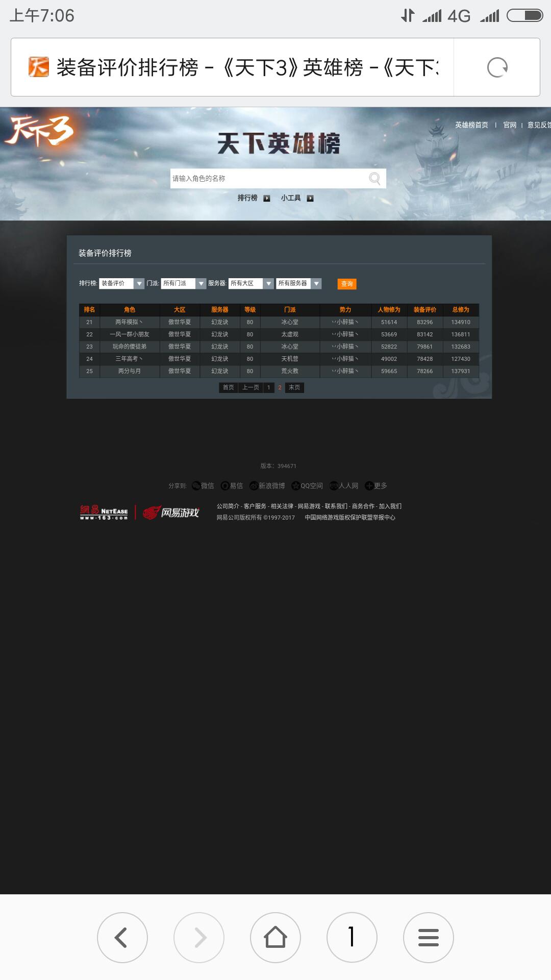Share to 易信 icon

[x=225, y=485]
